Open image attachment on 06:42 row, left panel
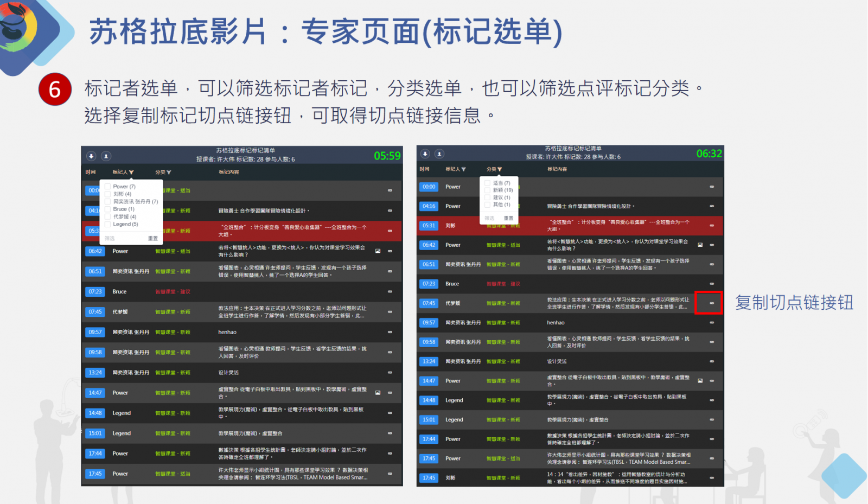This screenshot has height=504, width=868. [x=378, y=251]
